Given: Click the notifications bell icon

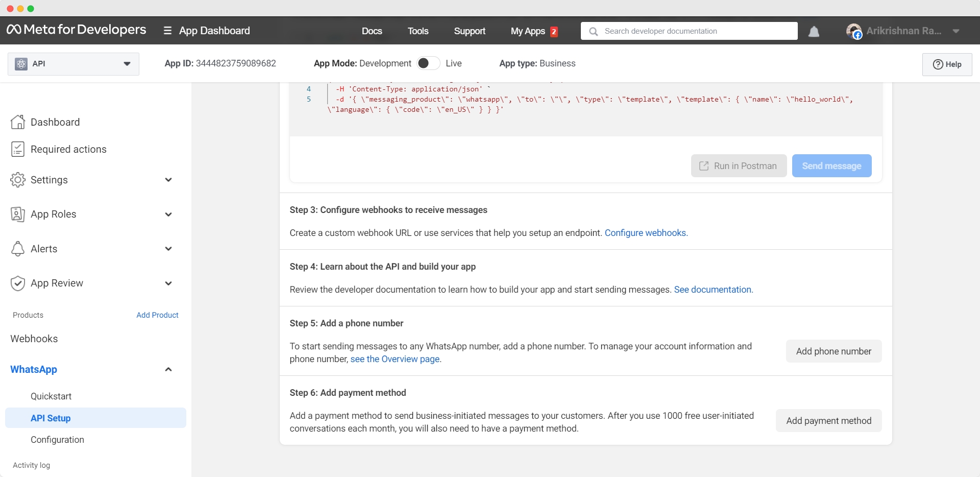Looking at the screenshot, I should [814, 31].
